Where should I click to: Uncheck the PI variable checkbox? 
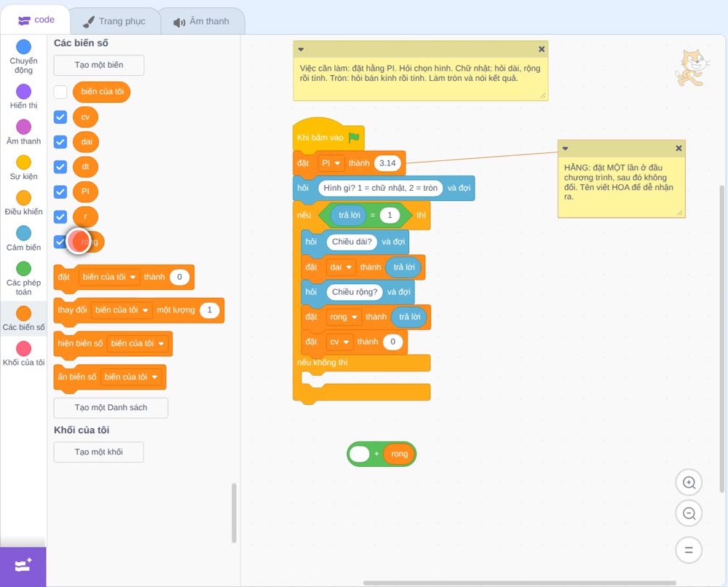point(60,192)
